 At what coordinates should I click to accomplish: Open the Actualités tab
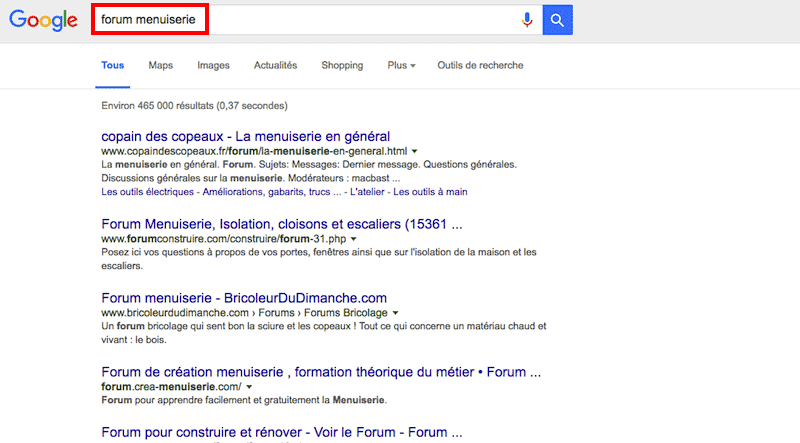point(275,66)
